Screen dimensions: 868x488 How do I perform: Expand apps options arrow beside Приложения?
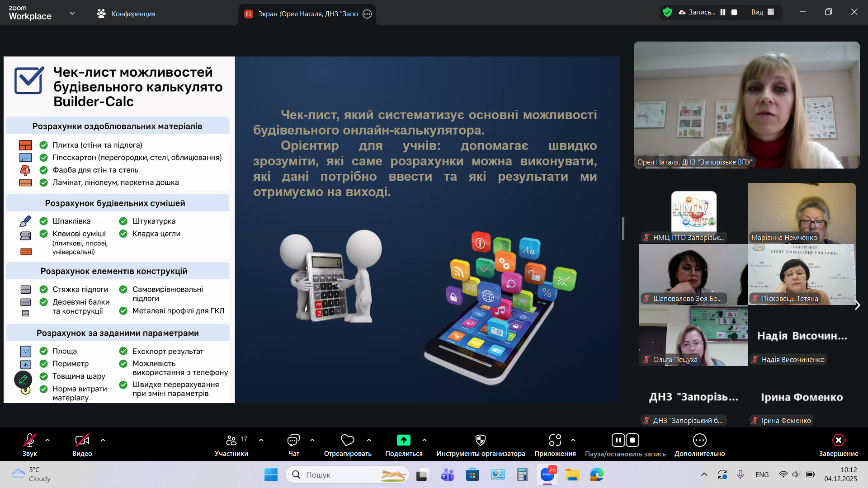coord(573,440)
